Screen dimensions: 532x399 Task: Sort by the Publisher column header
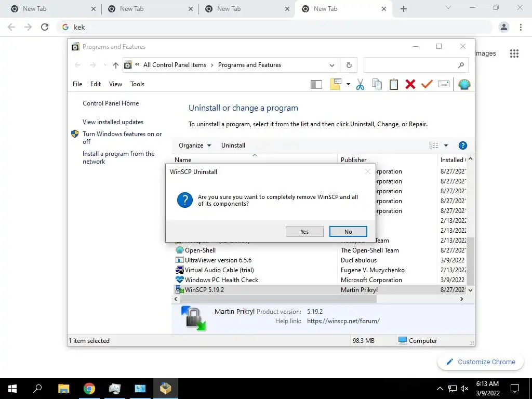[x=387, y=159]
